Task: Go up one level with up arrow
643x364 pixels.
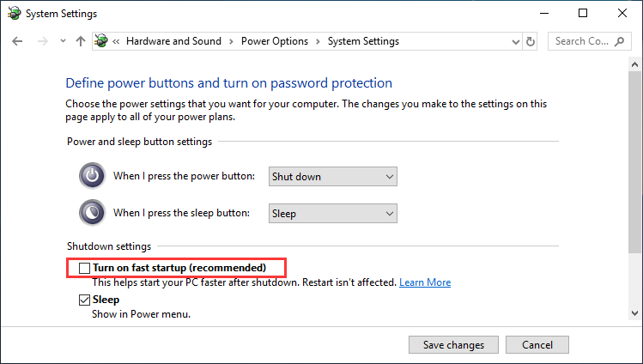Action: [x=81, y=41]
